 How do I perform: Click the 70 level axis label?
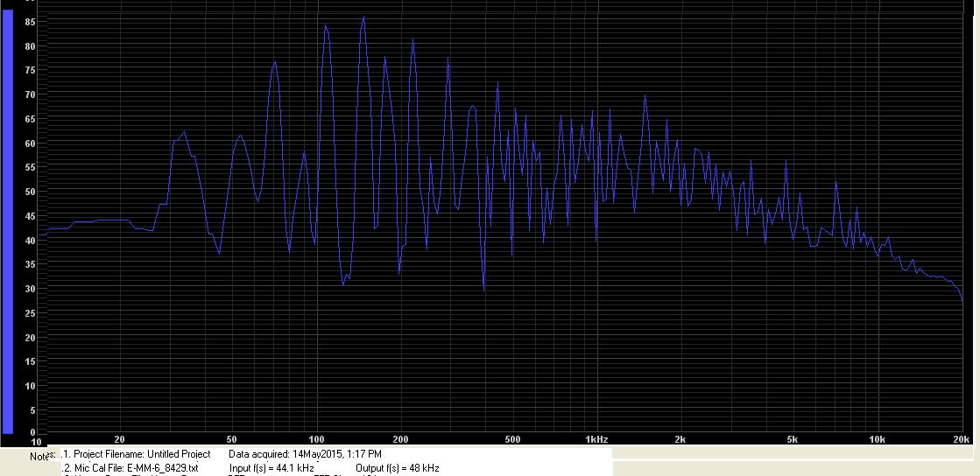(30, 95)
